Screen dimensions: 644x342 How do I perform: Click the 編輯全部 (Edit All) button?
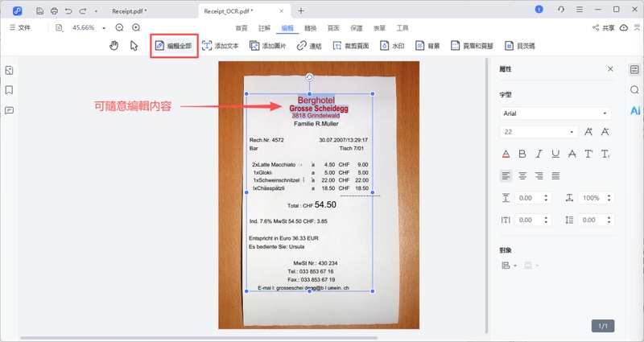pos(175,46)
